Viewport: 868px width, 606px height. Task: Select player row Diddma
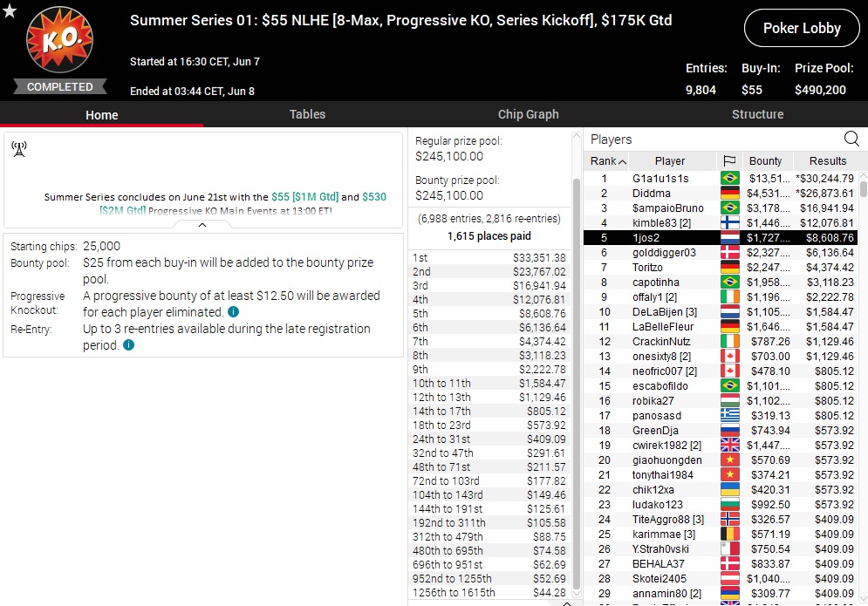[x=721, y=194]
